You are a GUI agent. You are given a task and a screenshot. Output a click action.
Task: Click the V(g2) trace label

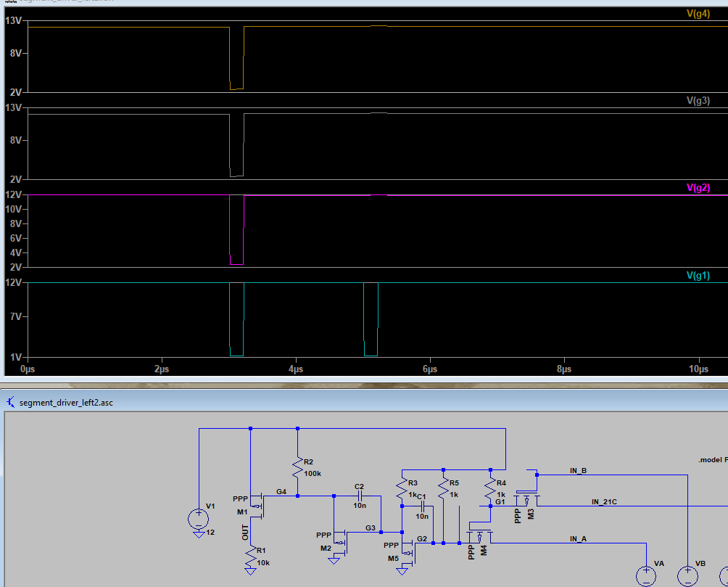pyautogui.click(x=698, y=188)
